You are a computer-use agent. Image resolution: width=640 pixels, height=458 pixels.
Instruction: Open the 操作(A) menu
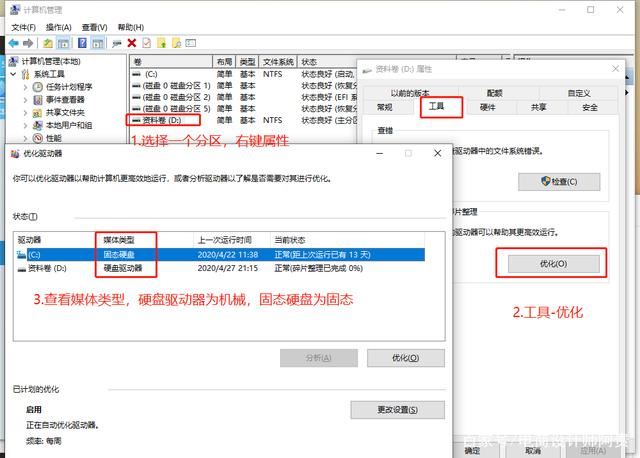pos(61,27)
